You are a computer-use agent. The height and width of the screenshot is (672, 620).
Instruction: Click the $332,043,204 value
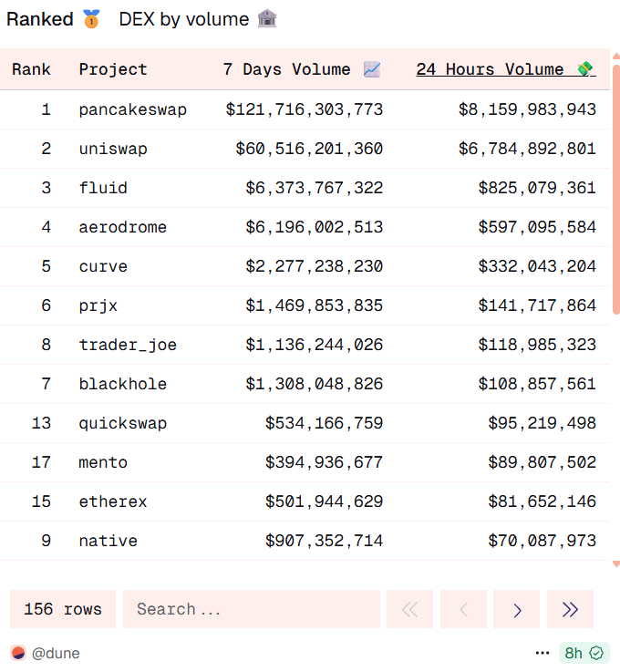pyautogui.click(x=537, y=266)
